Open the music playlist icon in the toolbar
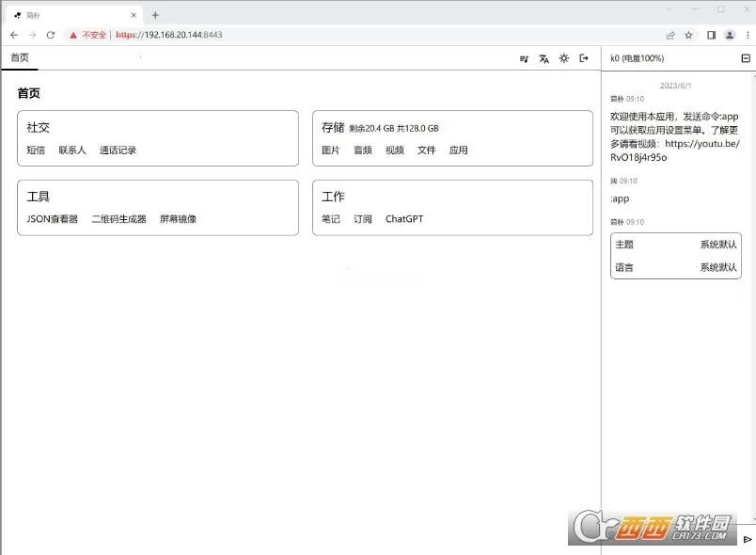 click(x=524, y=58)
